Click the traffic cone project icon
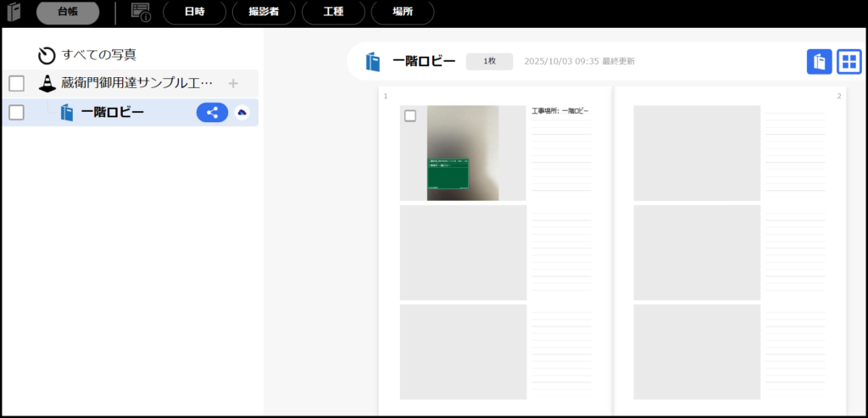Screen dimensions: 868x418 click(47, 83)
